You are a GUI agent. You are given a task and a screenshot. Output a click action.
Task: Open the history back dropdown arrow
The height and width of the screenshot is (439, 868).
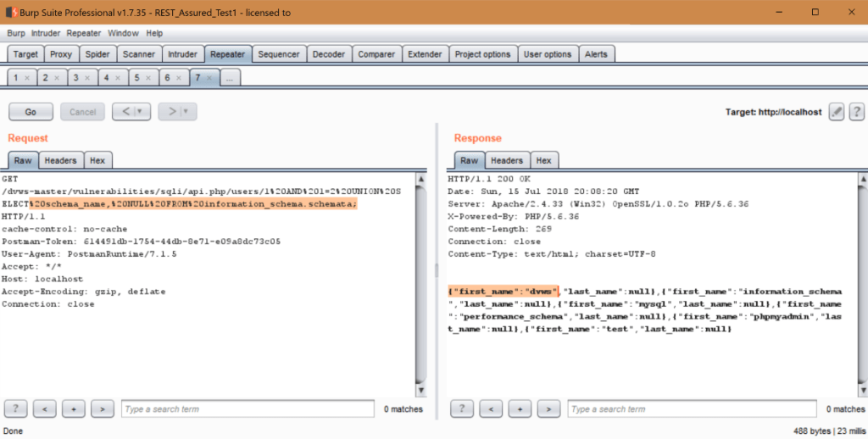pyautogui.click(x=139, y=112)
